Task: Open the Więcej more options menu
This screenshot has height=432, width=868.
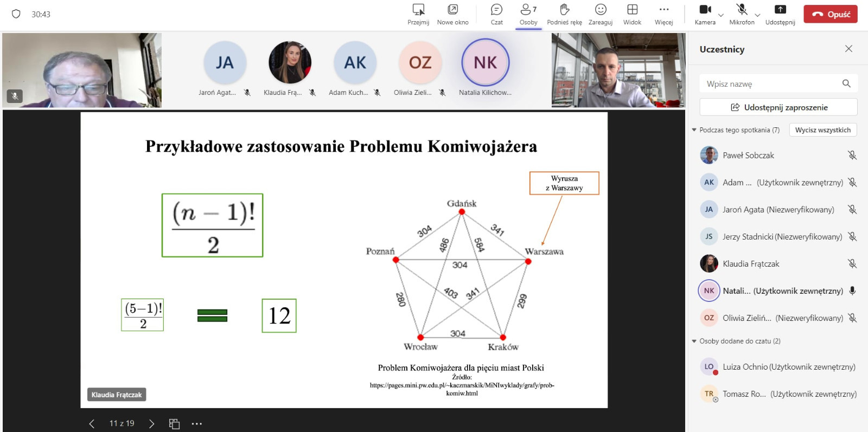Action: (x=663, y=10)
